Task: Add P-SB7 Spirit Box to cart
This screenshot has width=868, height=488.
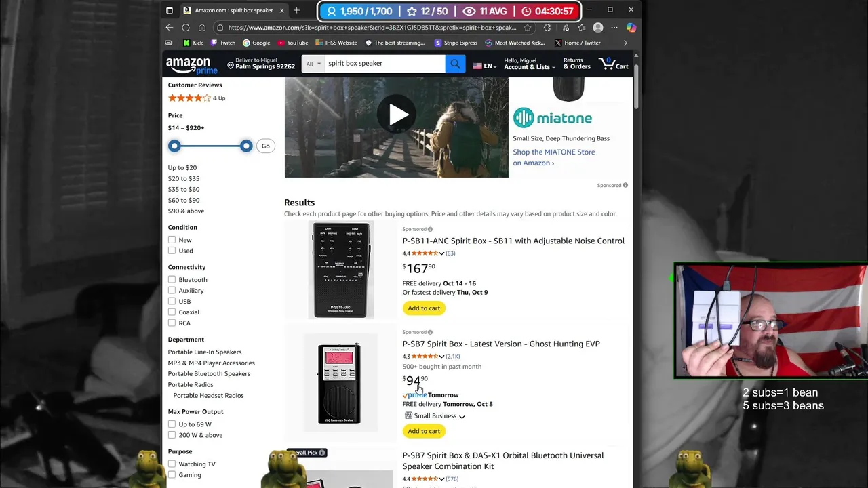Action: pos(424,431)
